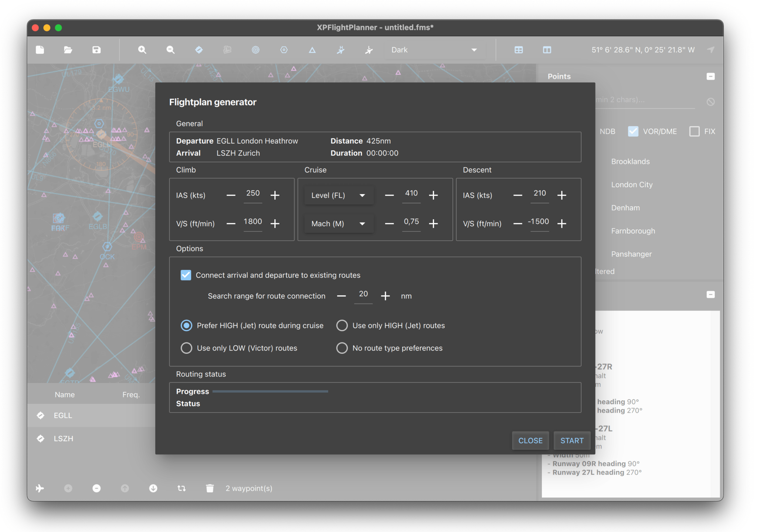
Task: Uncheck Connect arrival and departure to existing routes
Action: [x=186, y=275]
